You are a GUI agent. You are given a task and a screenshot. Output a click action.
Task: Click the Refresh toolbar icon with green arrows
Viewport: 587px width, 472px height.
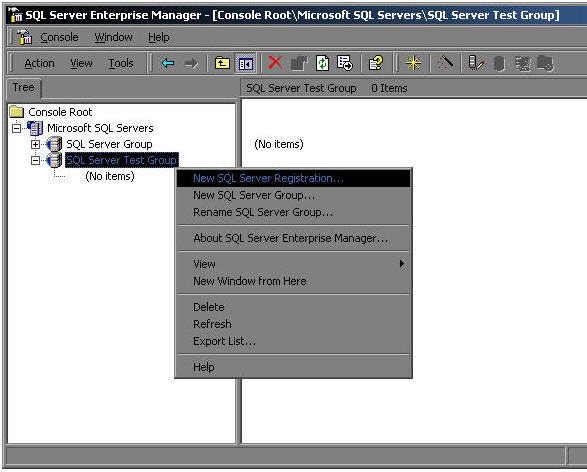pos(322,63)
